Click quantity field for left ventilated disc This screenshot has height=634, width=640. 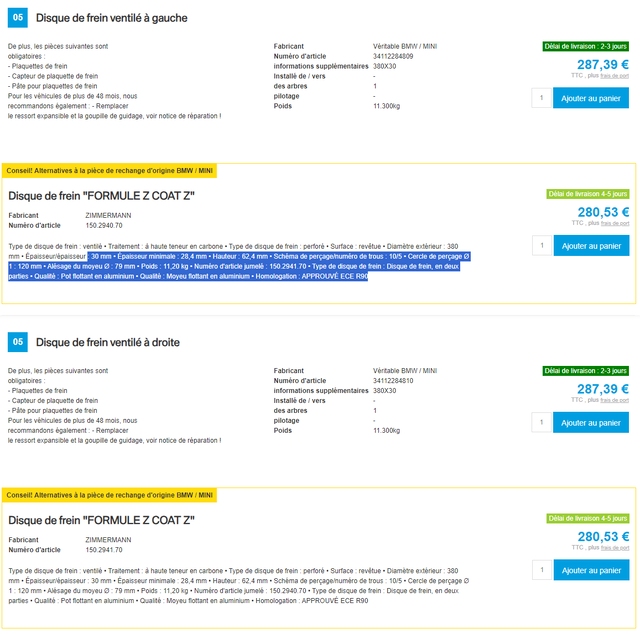pyautogui.click(x=541, y=98)
